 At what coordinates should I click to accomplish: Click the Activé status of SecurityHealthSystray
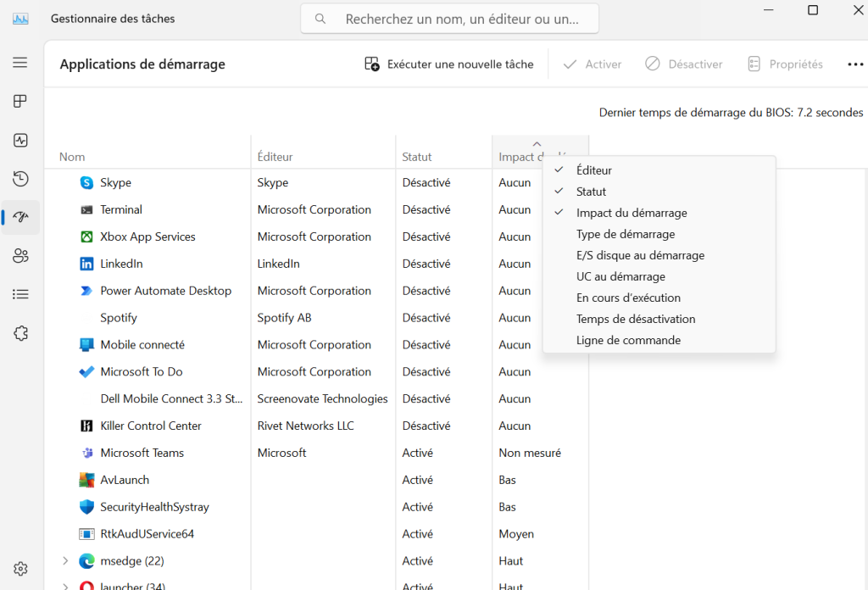418,507
